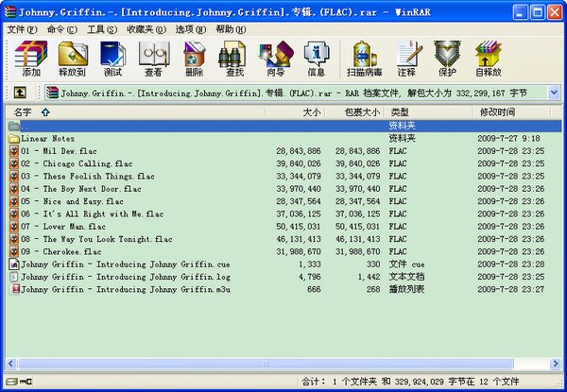Viewport: 567px width, 392px height.
Task: Open the 收藏夹(O) menu
Action: click(146, 29)
